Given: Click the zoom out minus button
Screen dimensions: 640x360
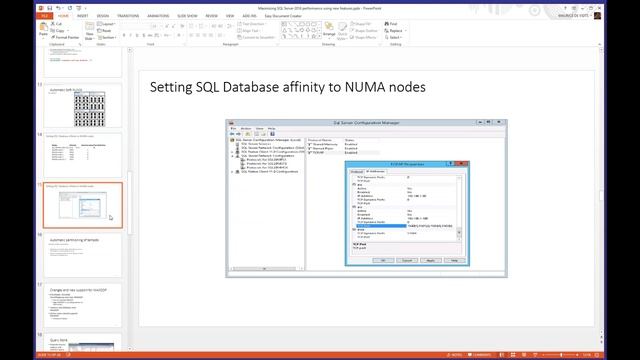Looking at the screenshot, I should click(544, 355).
